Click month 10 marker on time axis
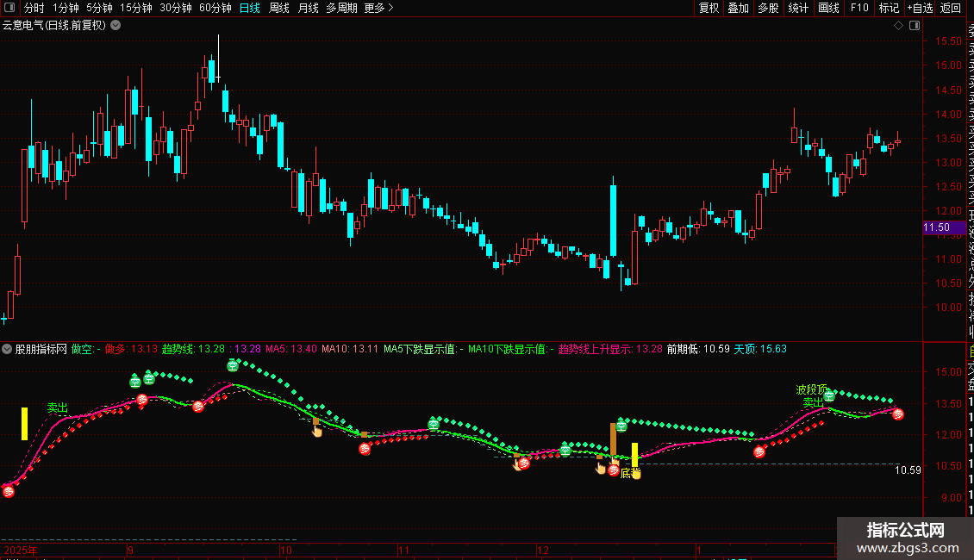974x560 pixels. pos(286,550)
